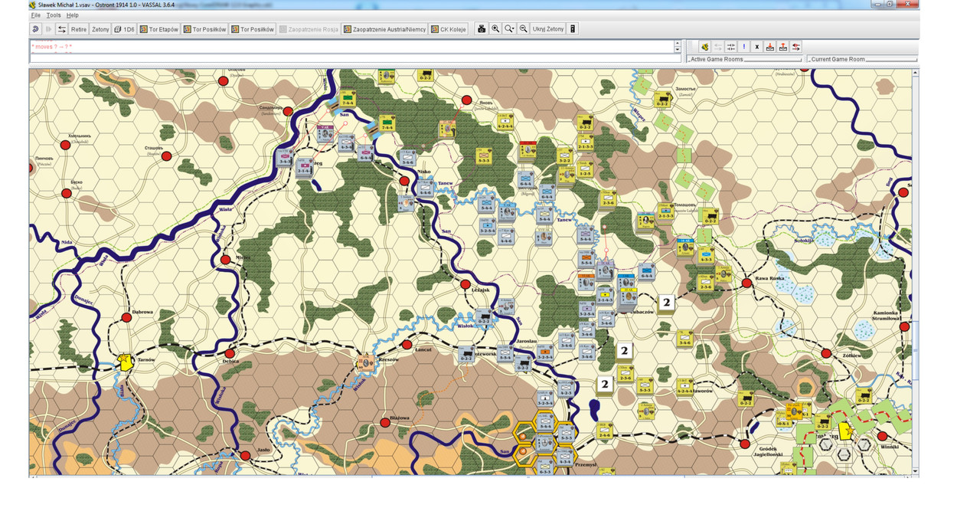Viewport: 980px width, 531px height.
Task: Open the Żetony pieces palette
Action: pyautogui.click(x=100, y=29)
